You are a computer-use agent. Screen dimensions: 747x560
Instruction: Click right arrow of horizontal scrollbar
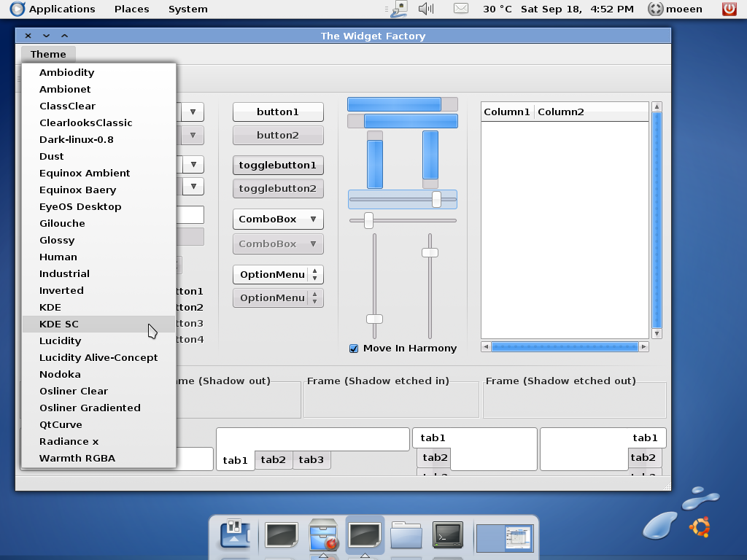click(643, 346)
